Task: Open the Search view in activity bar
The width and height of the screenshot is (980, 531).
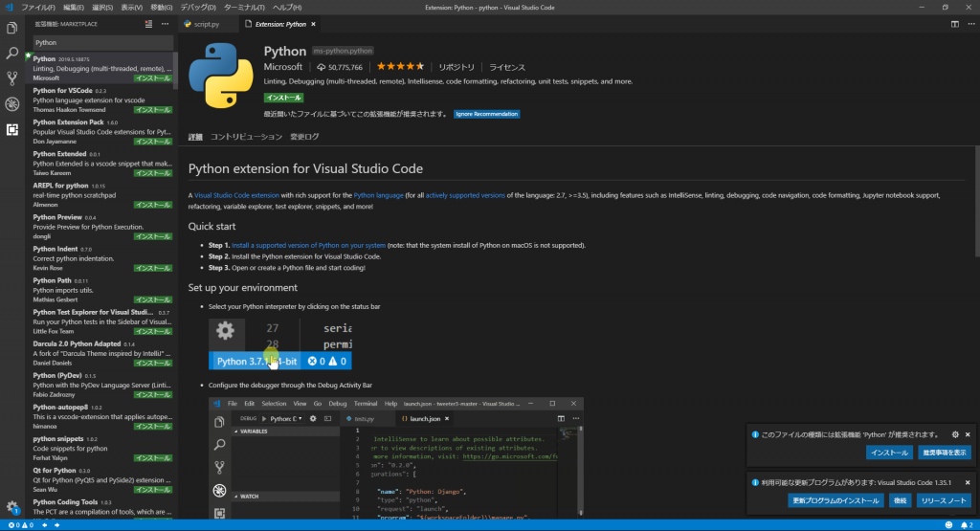Action: [11, 54]
